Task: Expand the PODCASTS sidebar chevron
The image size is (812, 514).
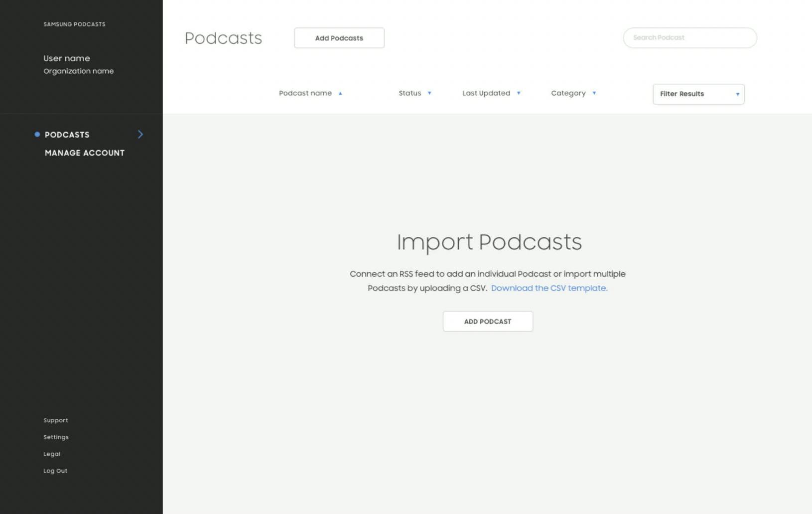Action: [x=140, y=134]
